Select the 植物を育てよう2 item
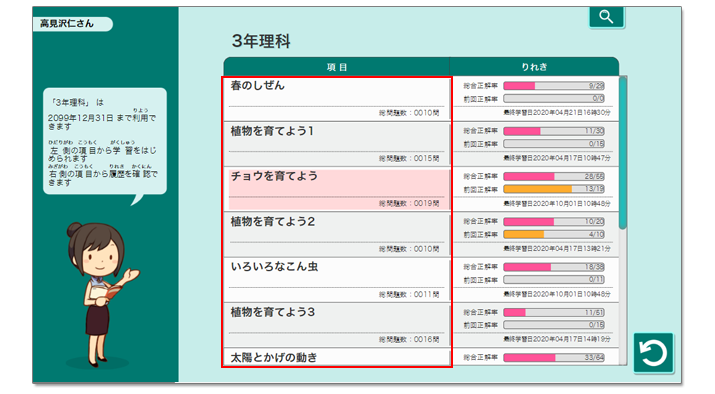The image size is (715, 394). [x=337, y=234]
